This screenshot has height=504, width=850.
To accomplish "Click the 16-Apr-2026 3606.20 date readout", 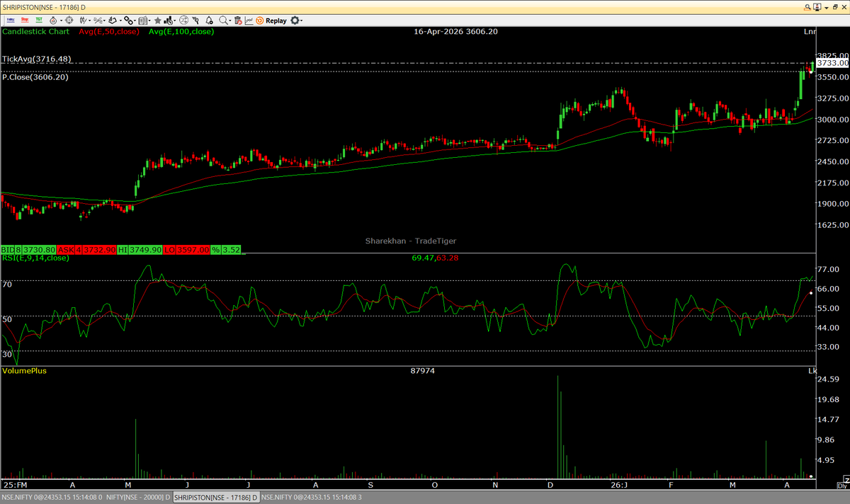I will click(x=457, y=31).
